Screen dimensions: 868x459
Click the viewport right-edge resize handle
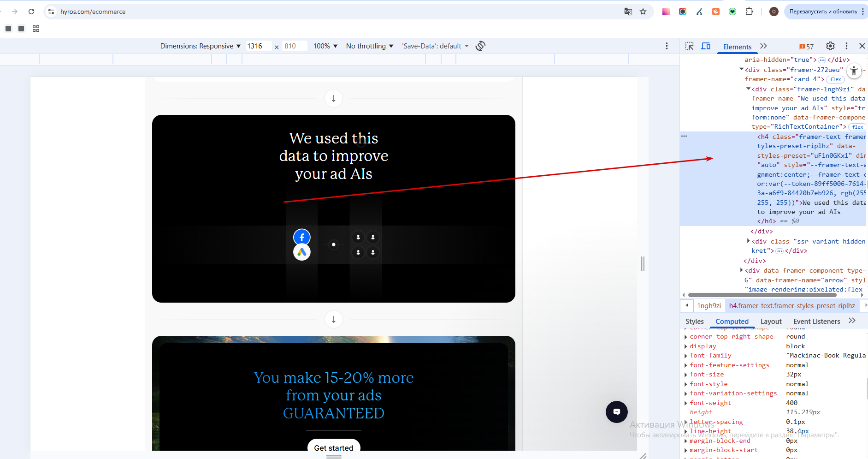pos(643,264)
